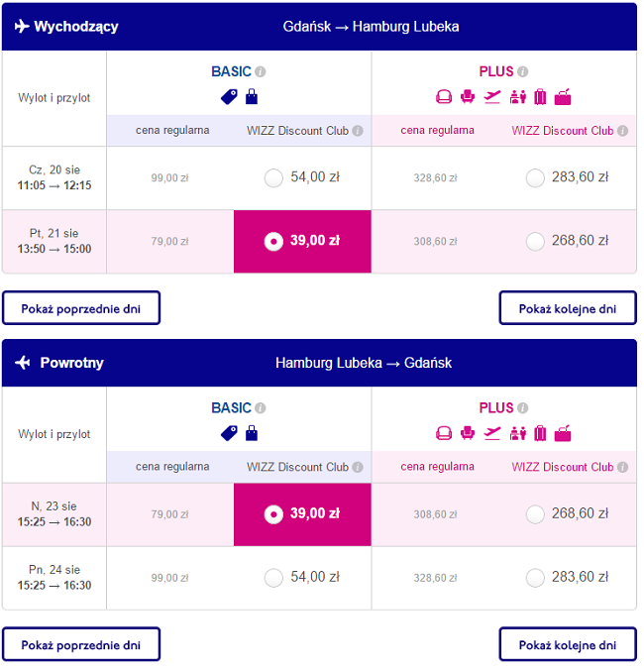
Task: Click info icon next to outbound BASIC heading
Action: pos(261,72)
